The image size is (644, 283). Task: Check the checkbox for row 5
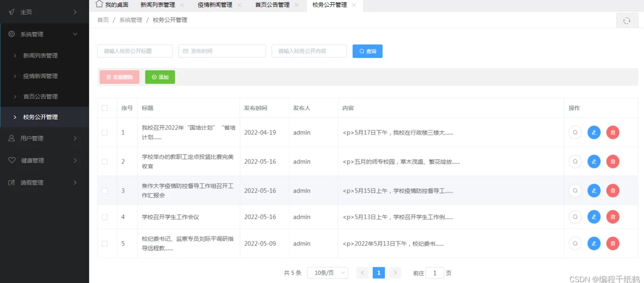pos(105,243)
